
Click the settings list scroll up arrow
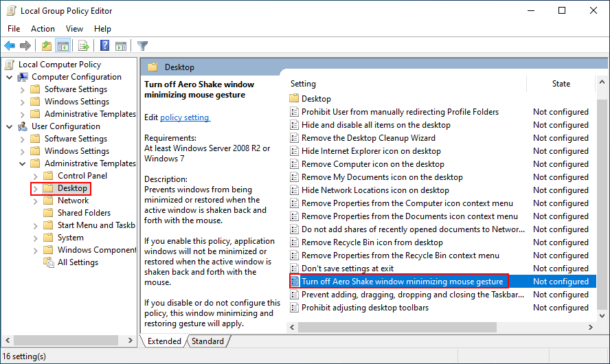[x=602, y=82]
